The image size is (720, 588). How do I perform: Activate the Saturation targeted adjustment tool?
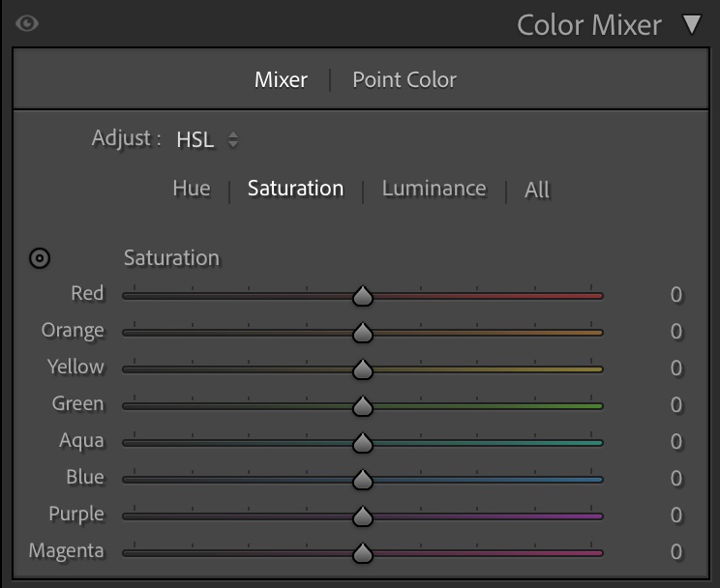[x=40, y=258]
